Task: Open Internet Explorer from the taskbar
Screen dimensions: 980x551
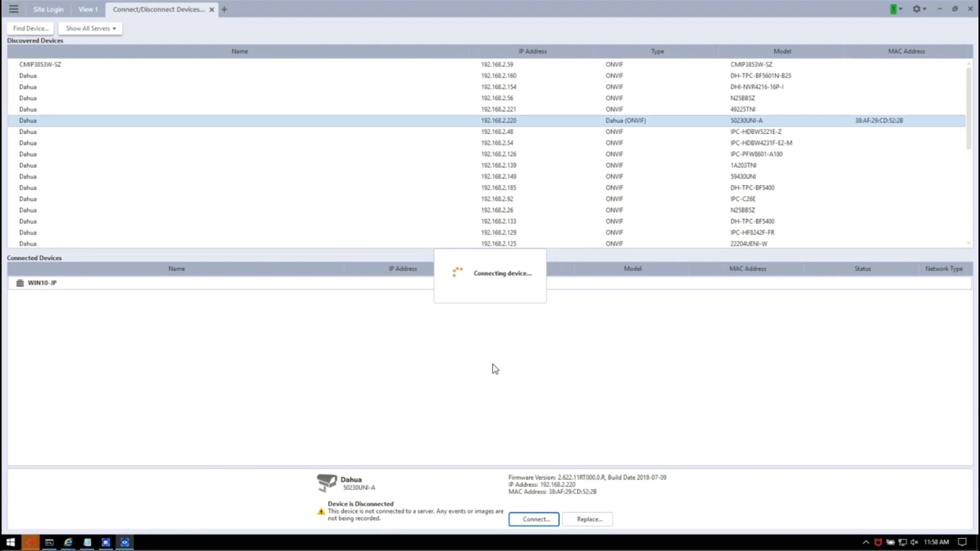Action: click(x=68, y=542)
